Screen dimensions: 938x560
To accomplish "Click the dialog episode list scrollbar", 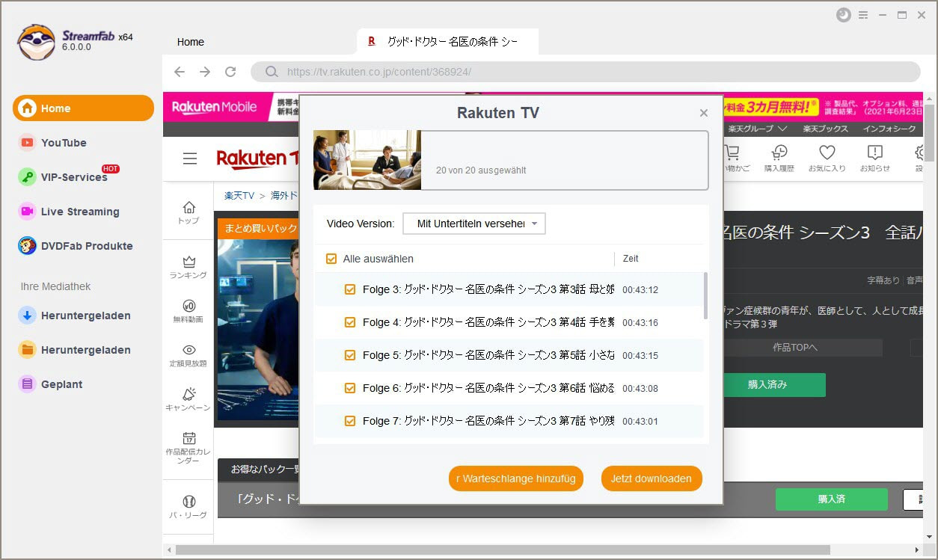I will [x=706, y=296].
